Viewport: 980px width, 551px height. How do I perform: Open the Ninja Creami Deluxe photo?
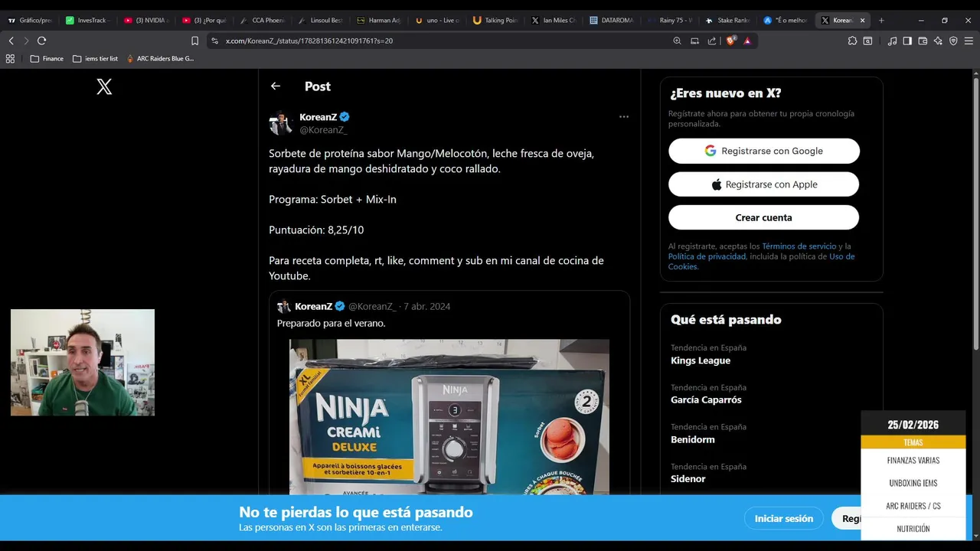[449, 417]
